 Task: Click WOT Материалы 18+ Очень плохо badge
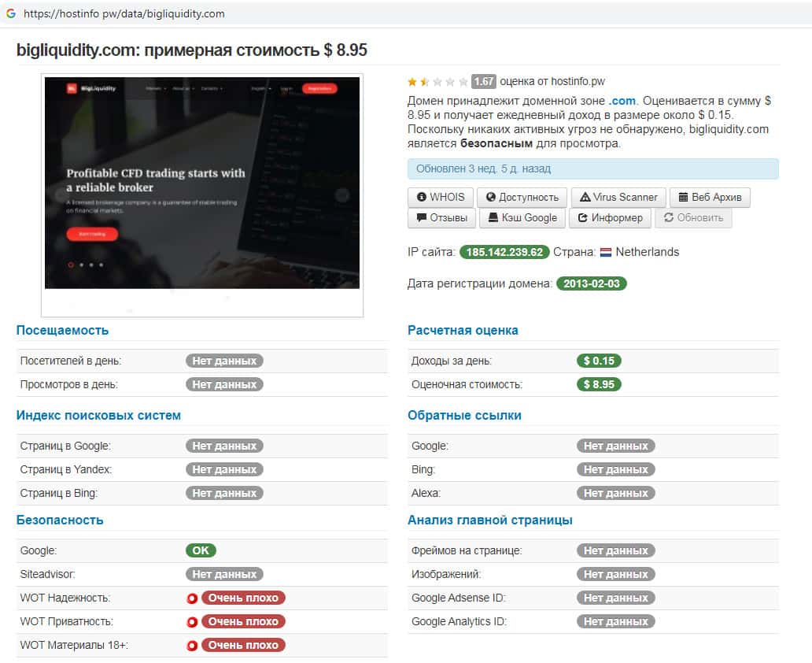click(243, 646)
